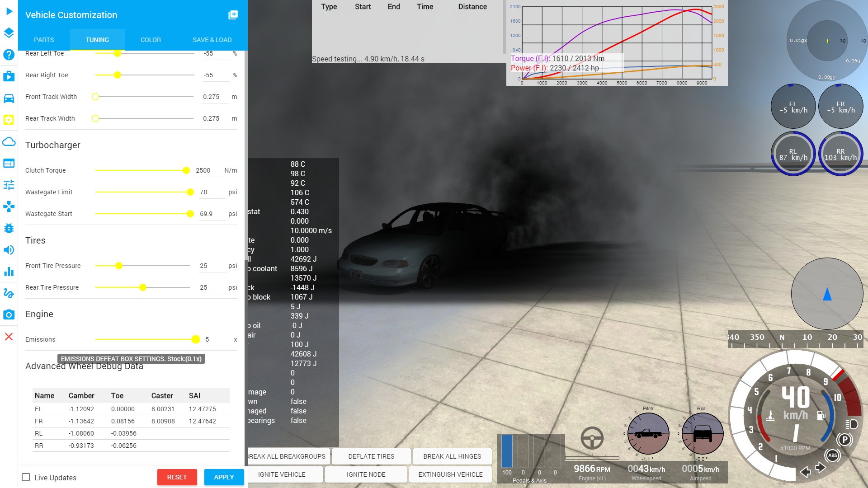Image resolution: width=868 pixels, height=488 pixels.
Task: Open the vehicle car icon
Action: pyautogui.click(x=9, y=98)
